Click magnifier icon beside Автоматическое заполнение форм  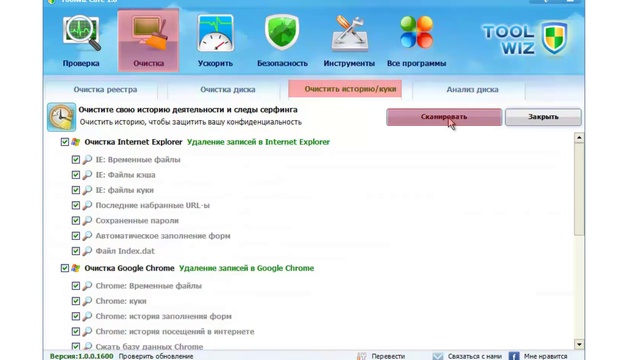[x=87, y=236]
